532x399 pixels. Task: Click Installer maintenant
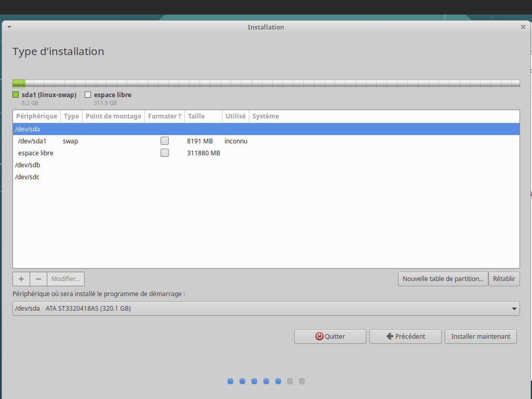[481, 337]
